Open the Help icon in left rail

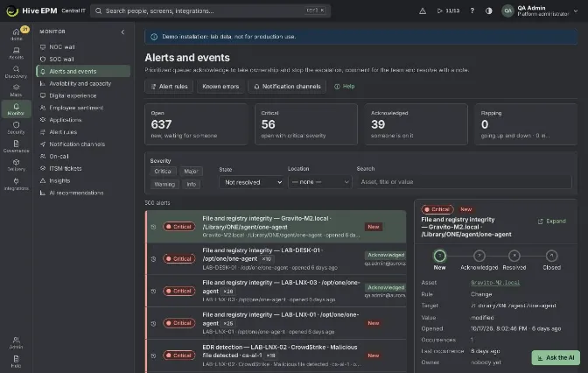(16, 362)
